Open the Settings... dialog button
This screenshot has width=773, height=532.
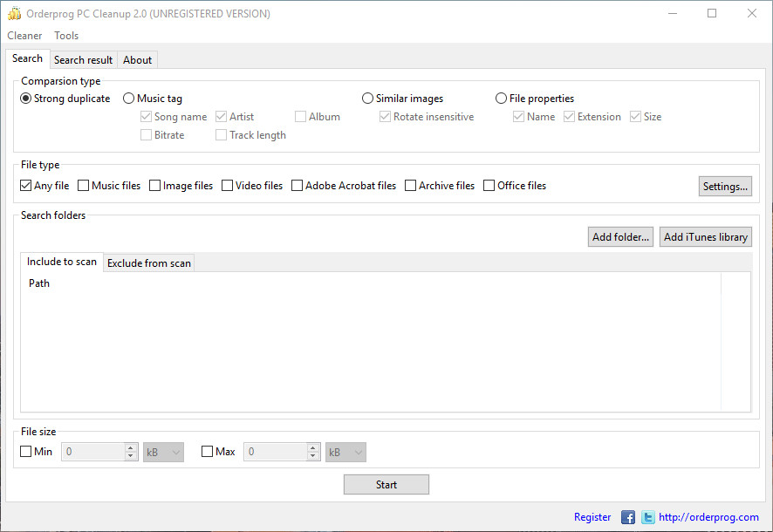(725, 187)
